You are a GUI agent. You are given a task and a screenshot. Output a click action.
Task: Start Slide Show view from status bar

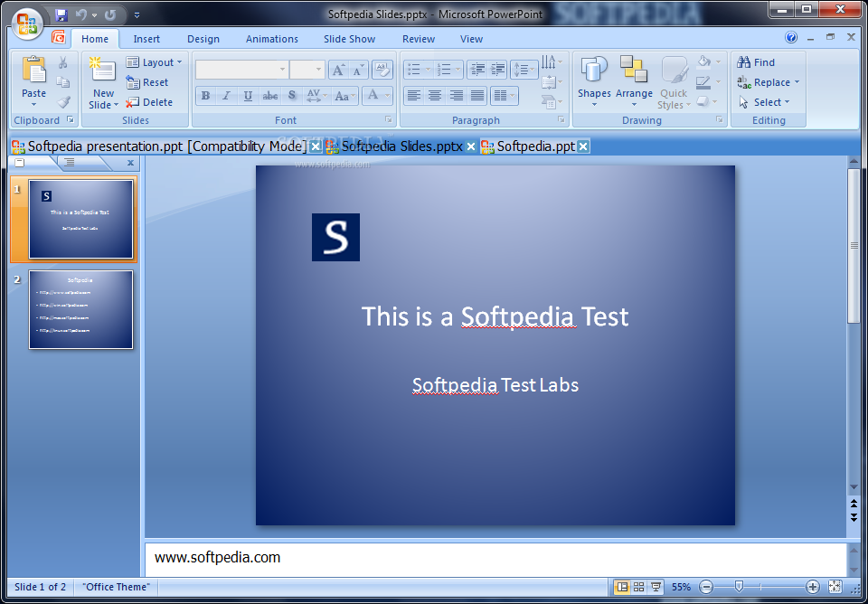click(656, 587)
